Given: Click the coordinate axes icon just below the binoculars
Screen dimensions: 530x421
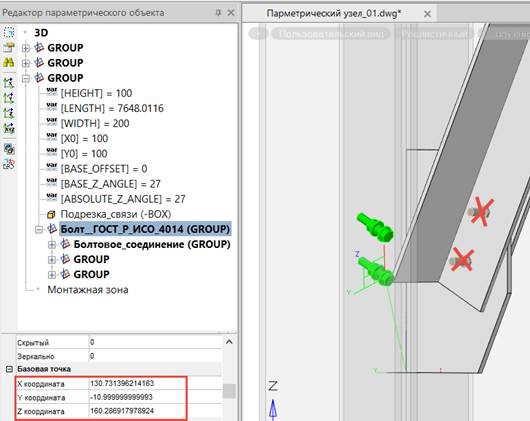Looking at the screenshot, I should pos(9,83).
